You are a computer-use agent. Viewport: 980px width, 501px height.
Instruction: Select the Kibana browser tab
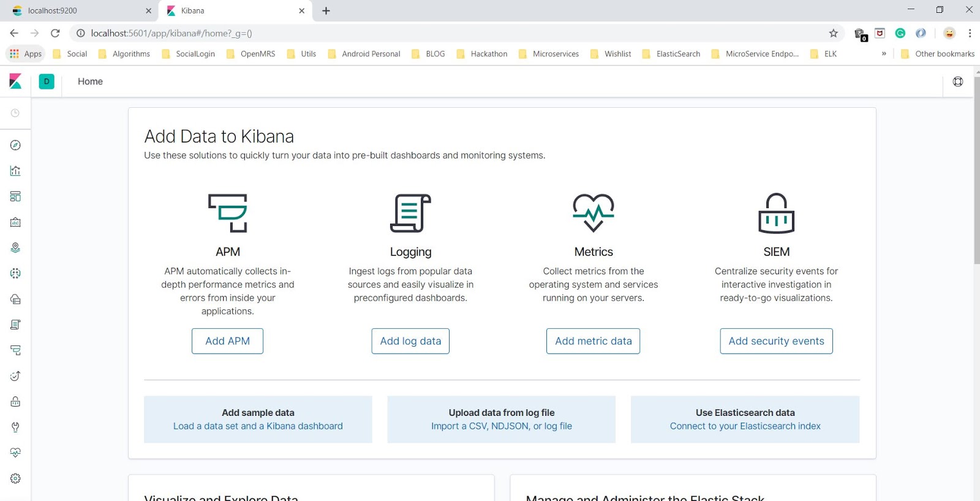click(235, 10)
